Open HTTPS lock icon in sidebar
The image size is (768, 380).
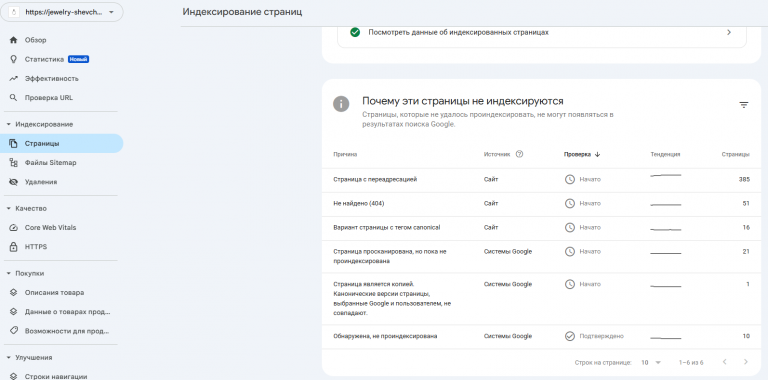[14, 247]
